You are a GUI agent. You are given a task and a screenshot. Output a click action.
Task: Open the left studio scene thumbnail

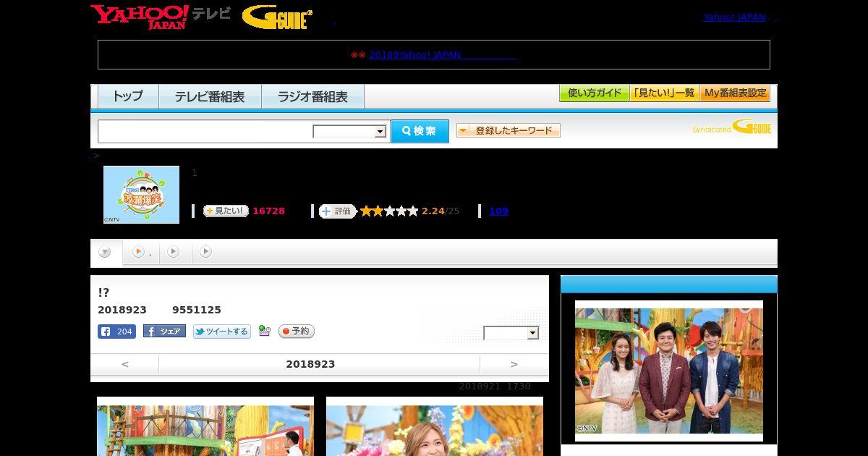(205, 427)
